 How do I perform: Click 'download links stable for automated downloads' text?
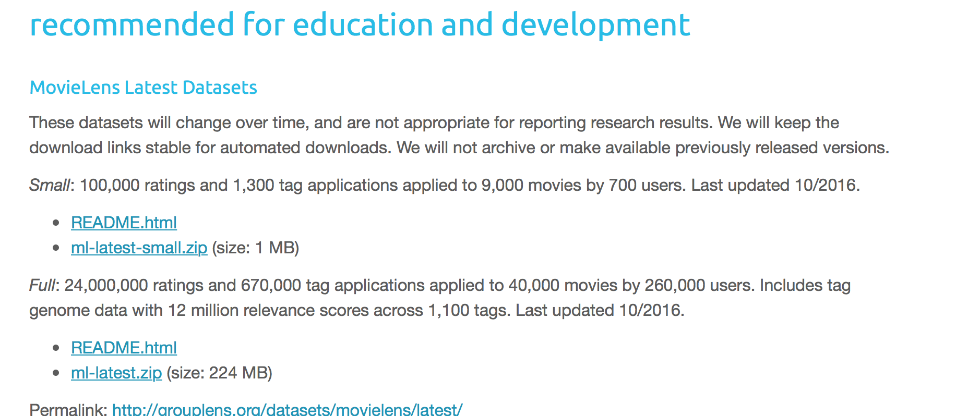pyautogui.click(x=210, y=148)
